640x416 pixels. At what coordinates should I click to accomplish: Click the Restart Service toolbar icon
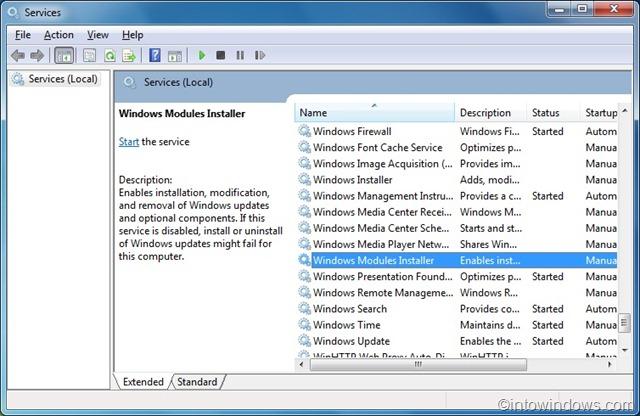[260, 55]
